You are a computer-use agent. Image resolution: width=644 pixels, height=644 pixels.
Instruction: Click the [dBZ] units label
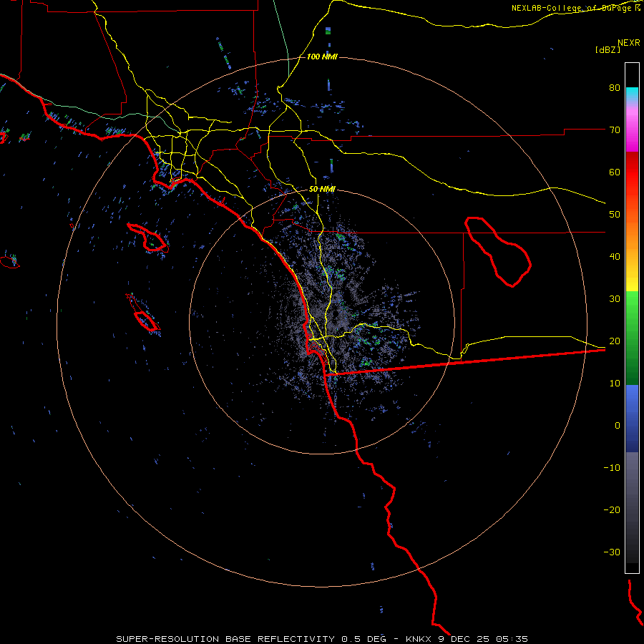tap(608, 49)
